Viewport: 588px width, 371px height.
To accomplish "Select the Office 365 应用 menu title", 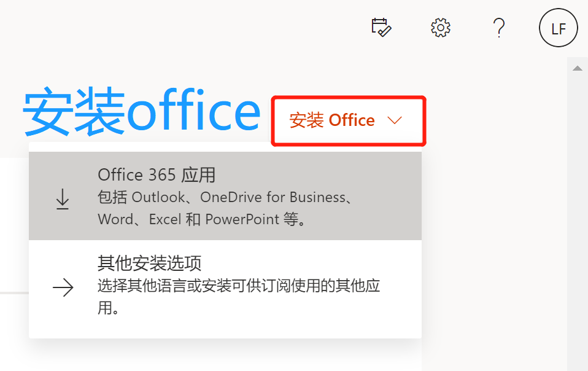I will 157,175.
